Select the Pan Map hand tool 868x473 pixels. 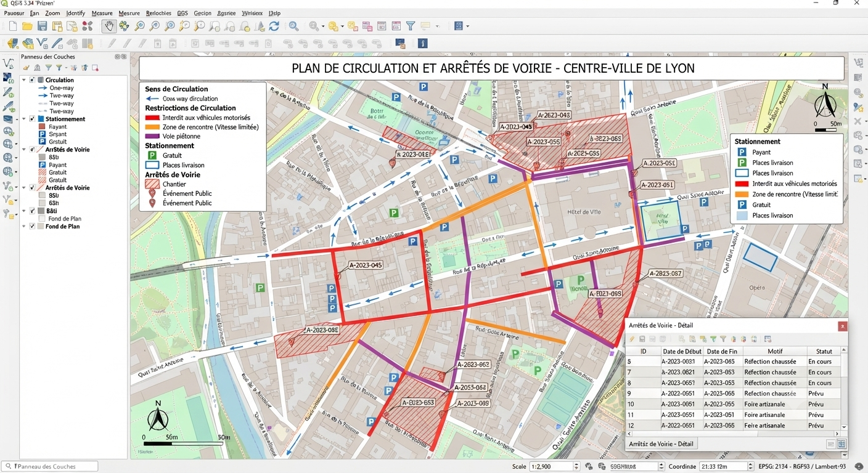[108, 26]
